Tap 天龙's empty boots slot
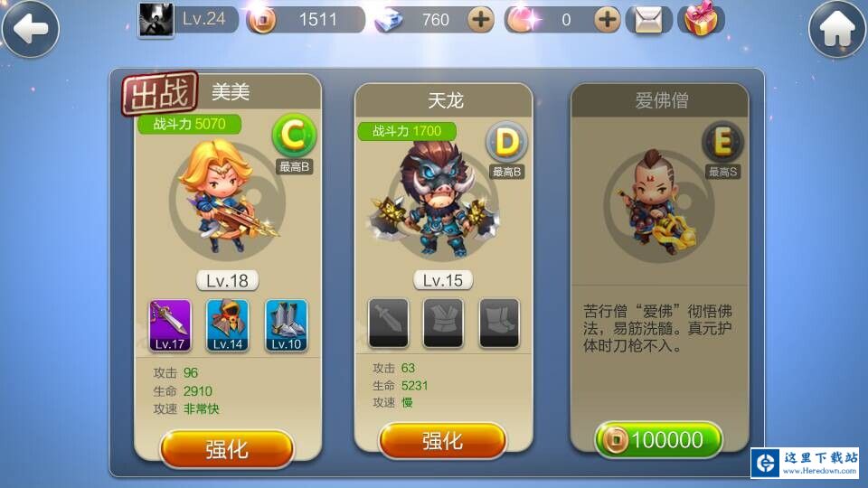The height and width of the screenshot is (488, 868). 499,323
